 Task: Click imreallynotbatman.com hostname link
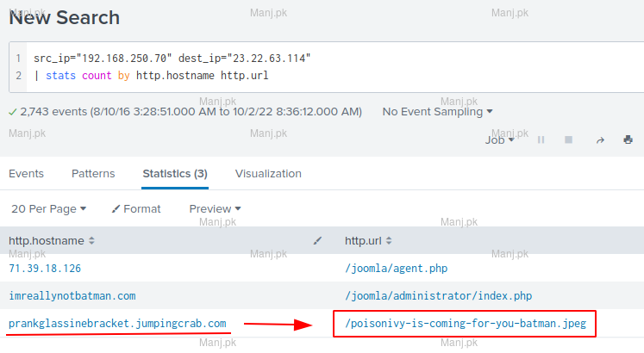72,295
